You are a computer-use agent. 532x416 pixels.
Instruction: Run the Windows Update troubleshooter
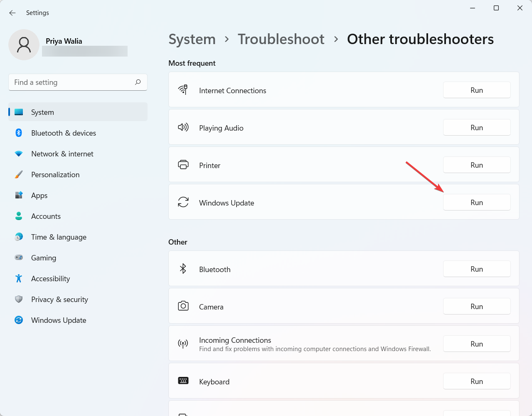coord(477,202)
